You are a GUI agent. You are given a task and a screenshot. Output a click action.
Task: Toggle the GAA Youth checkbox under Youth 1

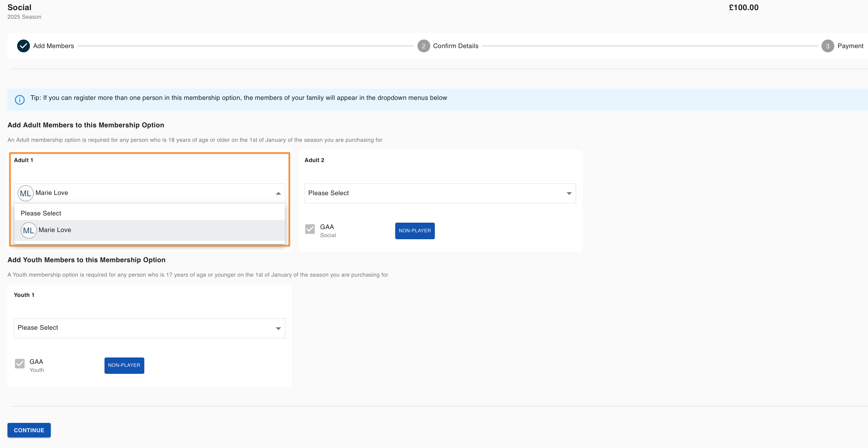click(x=20, y=364)
